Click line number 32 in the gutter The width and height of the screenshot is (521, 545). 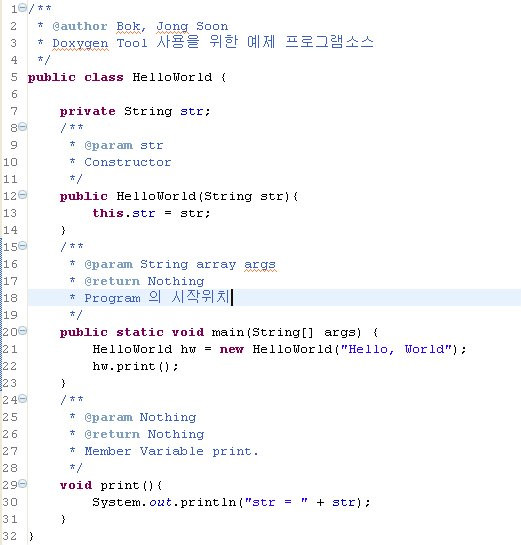tap(9, 536)
